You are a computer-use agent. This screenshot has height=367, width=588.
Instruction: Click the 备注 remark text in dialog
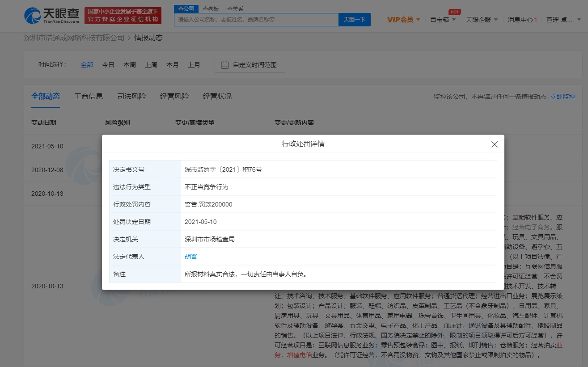246,274
